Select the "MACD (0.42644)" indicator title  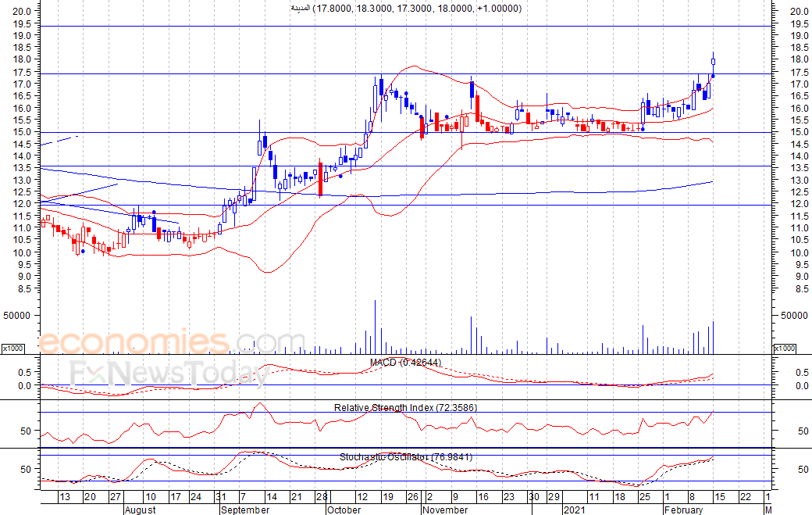click(405, 362)
